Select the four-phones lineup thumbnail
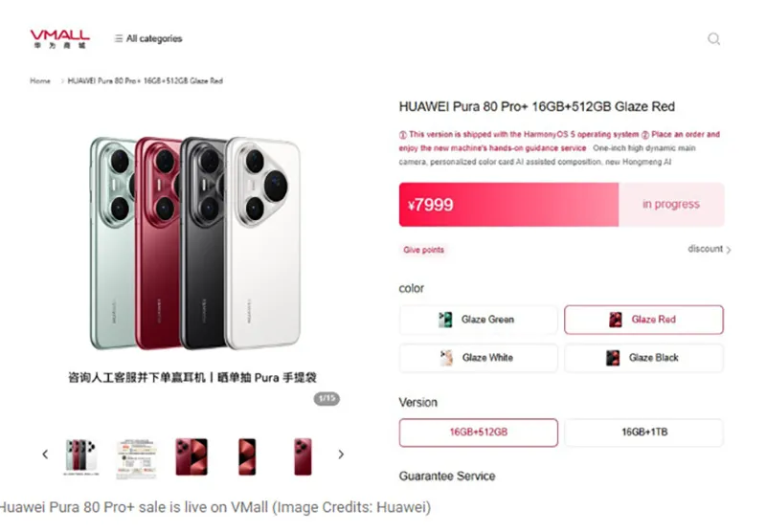The image size is (766, 532). coord(81,456)
